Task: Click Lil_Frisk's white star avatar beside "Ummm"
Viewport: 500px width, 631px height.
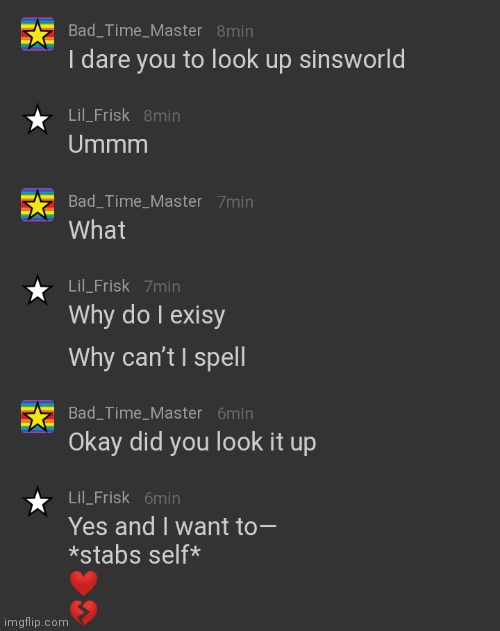Action: click(37, 119)
